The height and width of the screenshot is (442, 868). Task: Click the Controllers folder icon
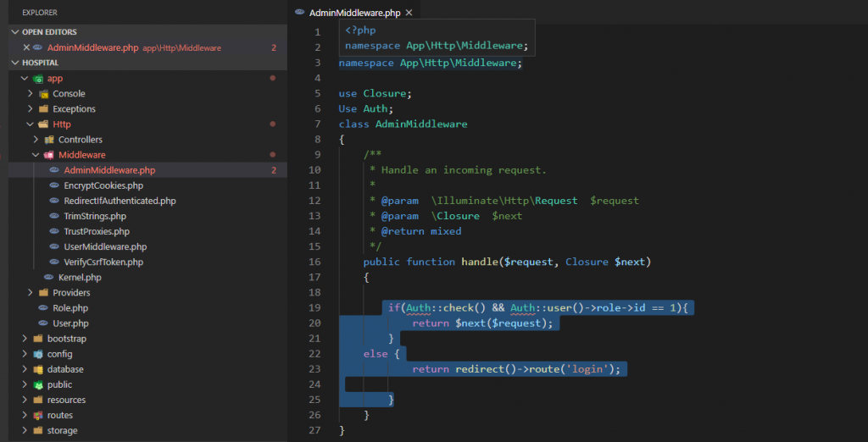coord(48,140)
